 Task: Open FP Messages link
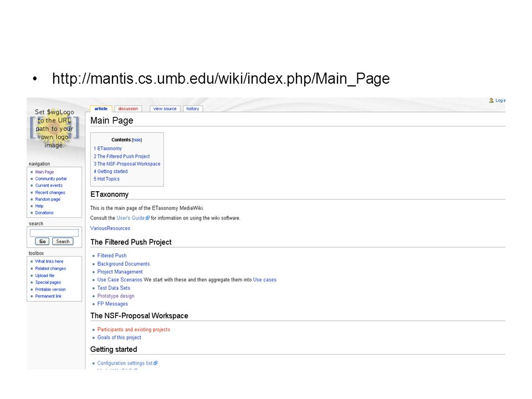pos(112,304)
